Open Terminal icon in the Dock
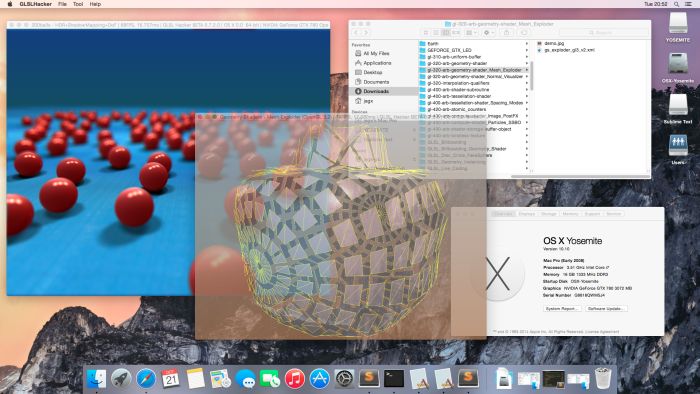The height and width of the screenshot is (394, 700). click(x=394, y=379)
